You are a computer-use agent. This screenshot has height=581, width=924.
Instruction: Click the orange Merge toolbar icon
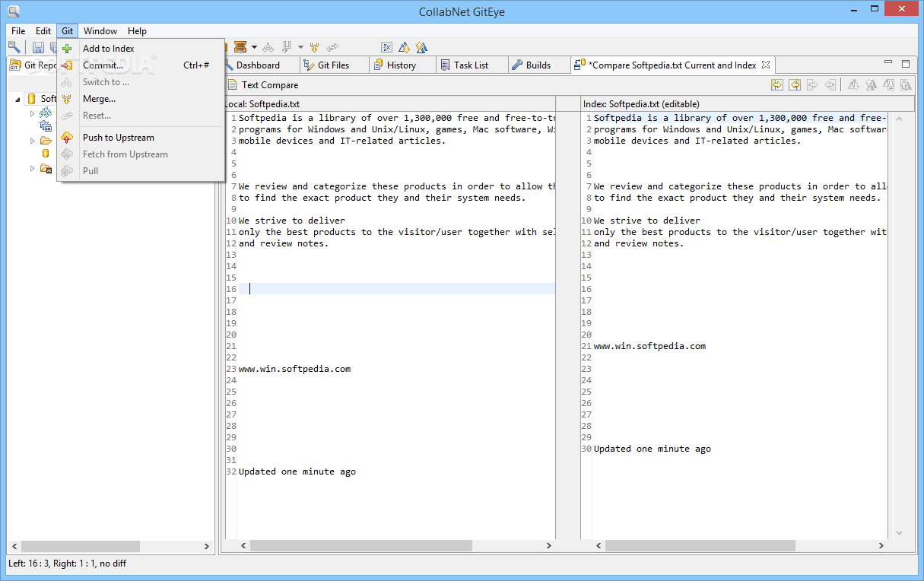pyautogui.click(x=314, y=47)
